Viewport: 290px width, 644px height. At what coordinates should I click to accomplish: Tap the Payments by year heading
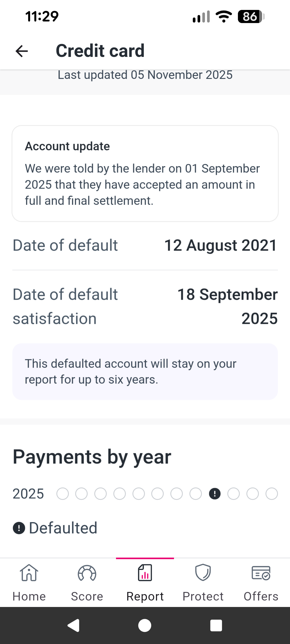[92, 457]
